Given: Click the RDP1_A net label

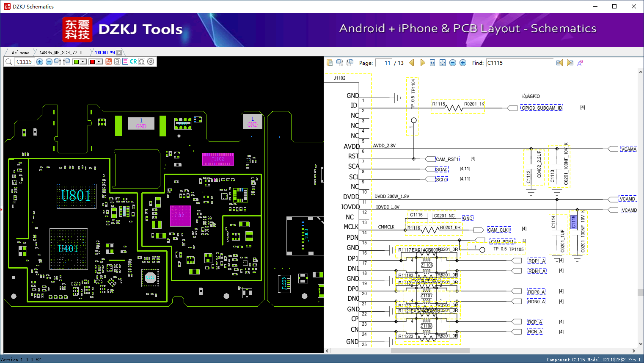Looking at the screenshot, I should 537,261.
